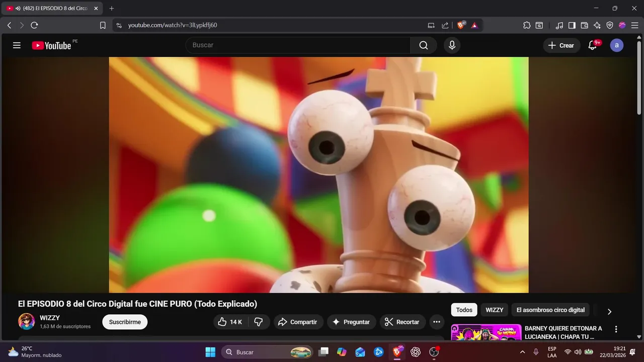Close the El EPISODIO 8 tab
This screenshot has width=644, height=362.
point(96,9)
